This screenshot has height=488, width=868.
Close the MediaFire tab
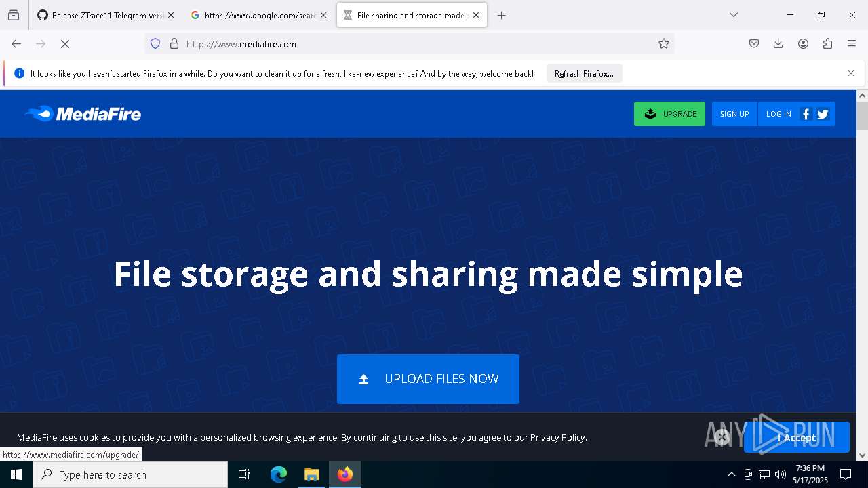point(476,15)
